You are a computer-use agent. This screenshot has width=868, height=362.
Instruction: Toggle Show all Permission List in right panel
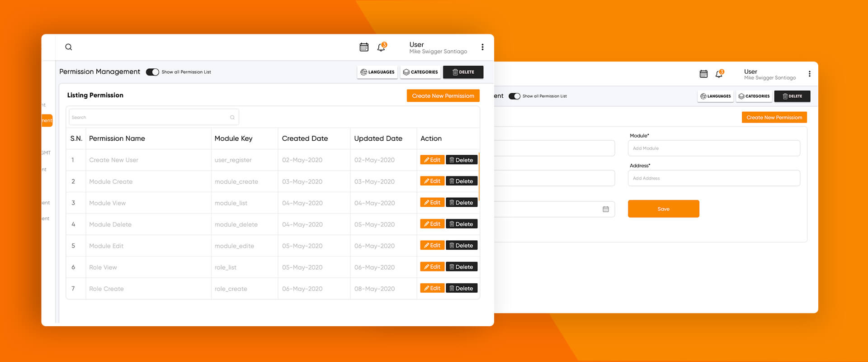pos(514,96)
